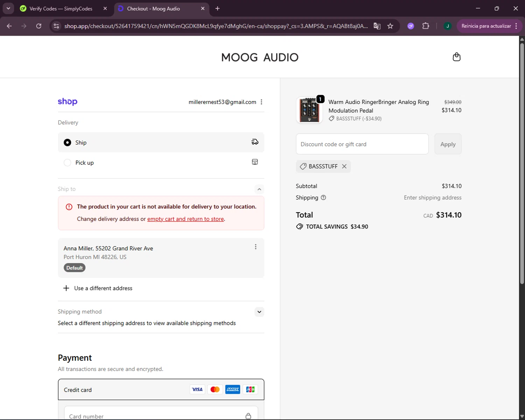This screenshot has height=420, width=525.
Task: Open a new browser tab
Action: tap(217, 8)
